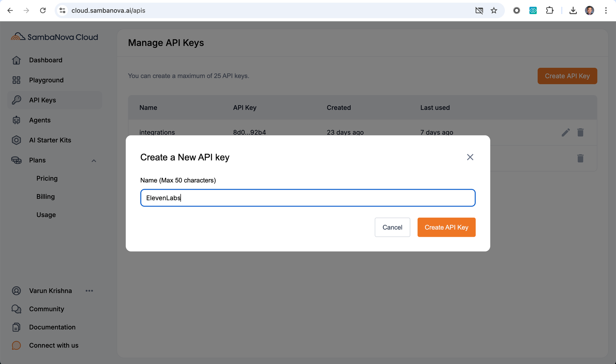Bookmark this page with star icon
Viewport: 616px width, 364px height.
(494, 11)
